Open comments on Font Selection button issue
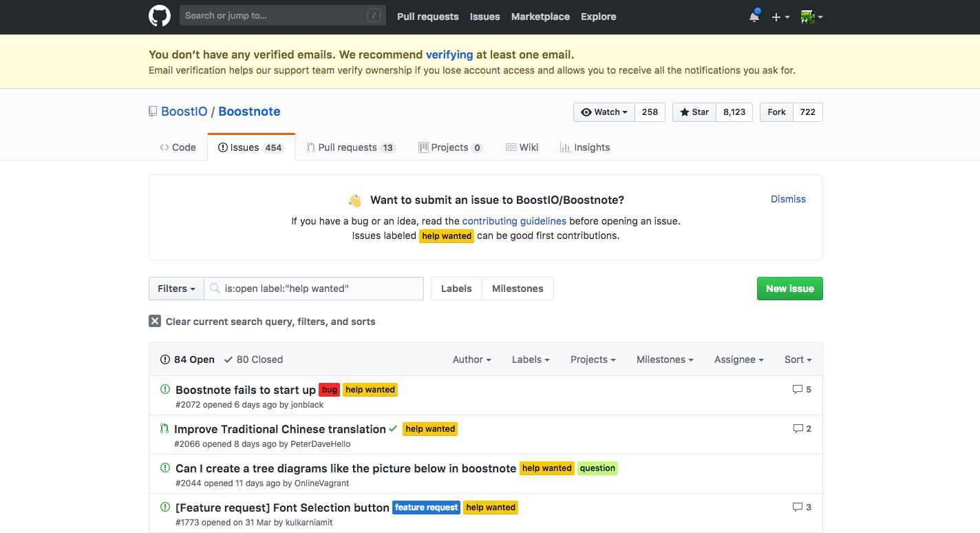980x533 pixels. tap(802, 507)
